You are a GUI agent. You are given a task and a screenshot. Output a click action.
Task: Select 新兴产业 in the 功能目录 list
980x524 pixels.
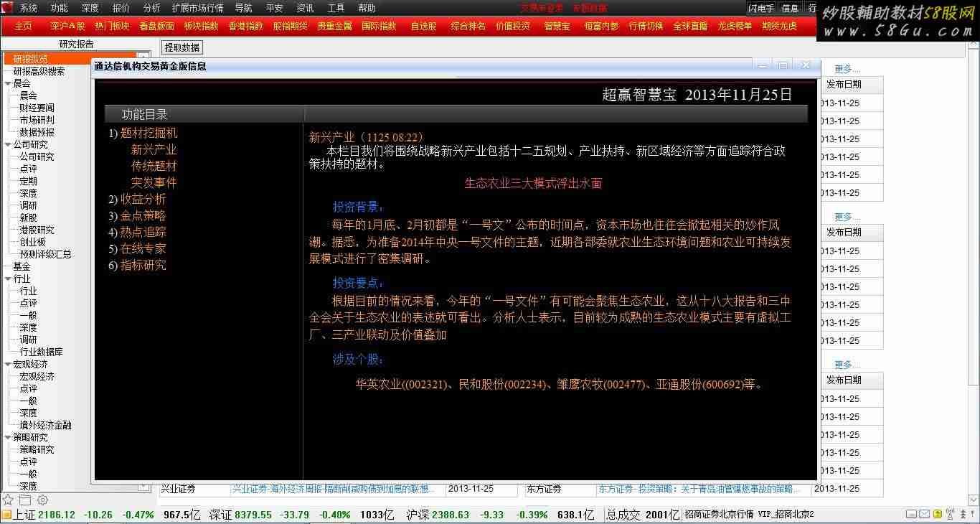[154, 150]
